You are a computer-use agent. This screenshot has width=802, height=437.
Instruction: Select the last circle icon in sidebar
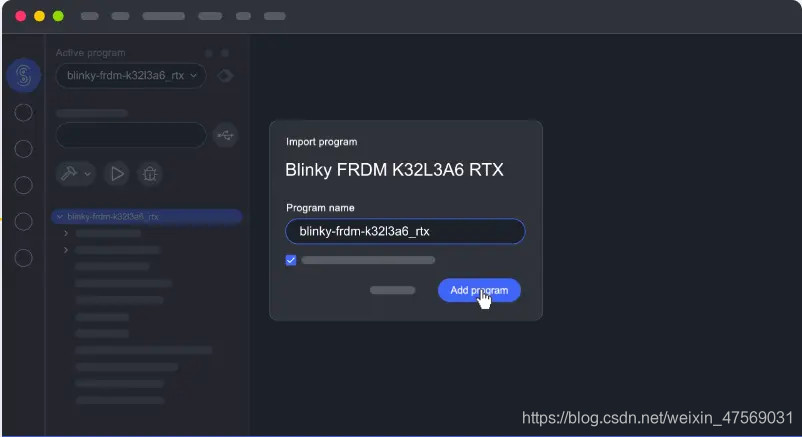(x=24, y=258)
